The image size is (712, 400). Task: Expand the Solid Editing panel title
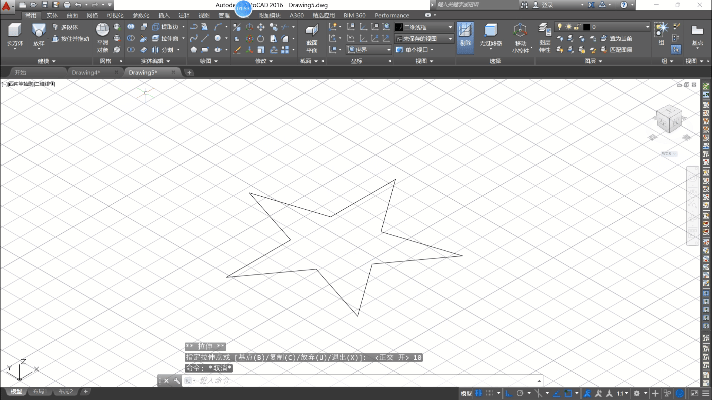[x=155, y=61]
